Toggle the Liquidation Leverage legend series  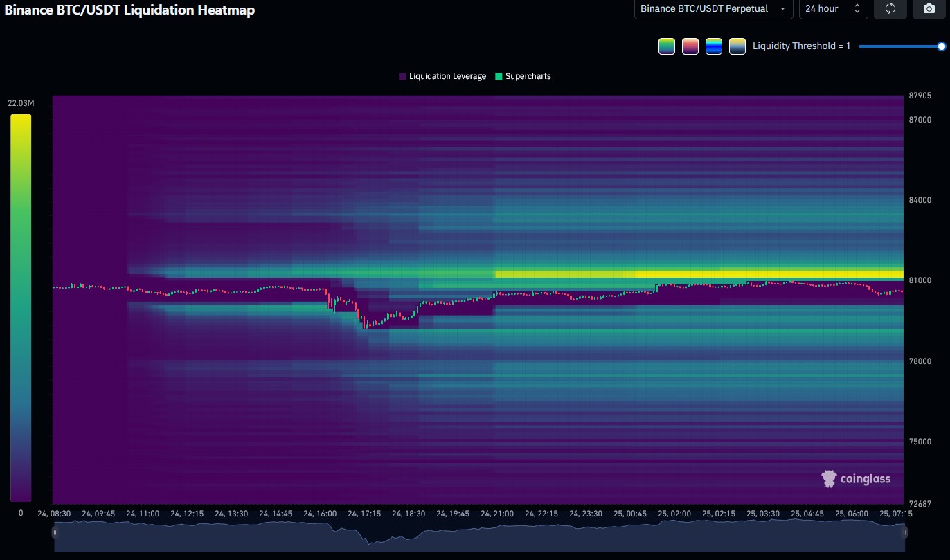coord(442,76)
